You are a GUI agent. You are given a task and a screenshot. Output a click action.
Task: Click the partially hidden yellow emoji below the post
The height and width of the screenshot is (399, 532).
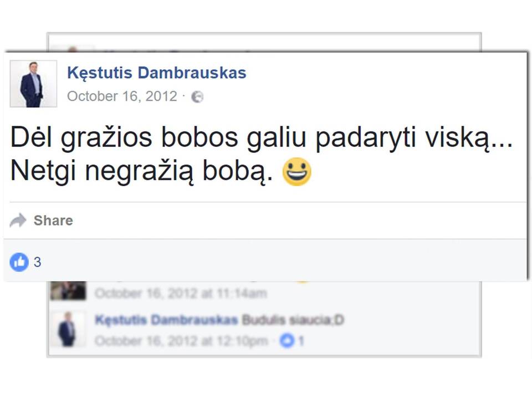click(x=303, y=282)
